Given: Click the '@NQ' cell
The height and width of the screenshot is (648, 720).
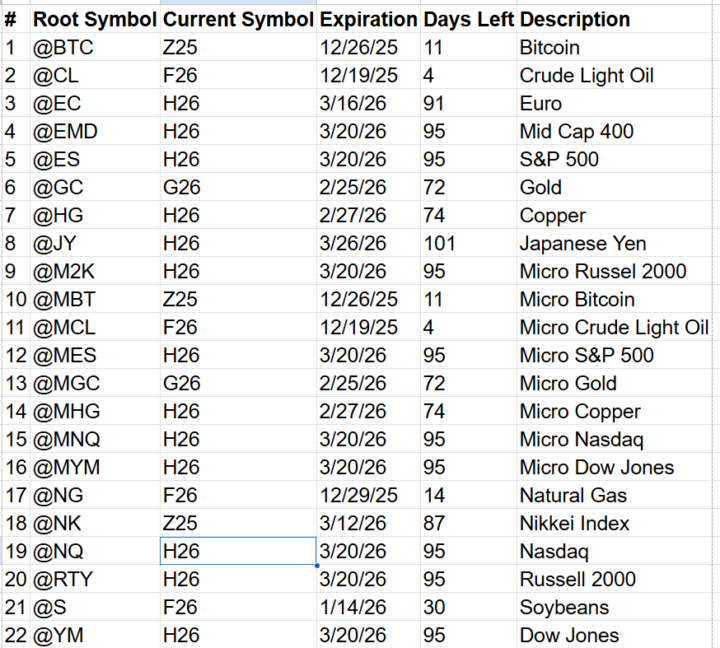Looking at the screenshot, I should click(95, 552).
